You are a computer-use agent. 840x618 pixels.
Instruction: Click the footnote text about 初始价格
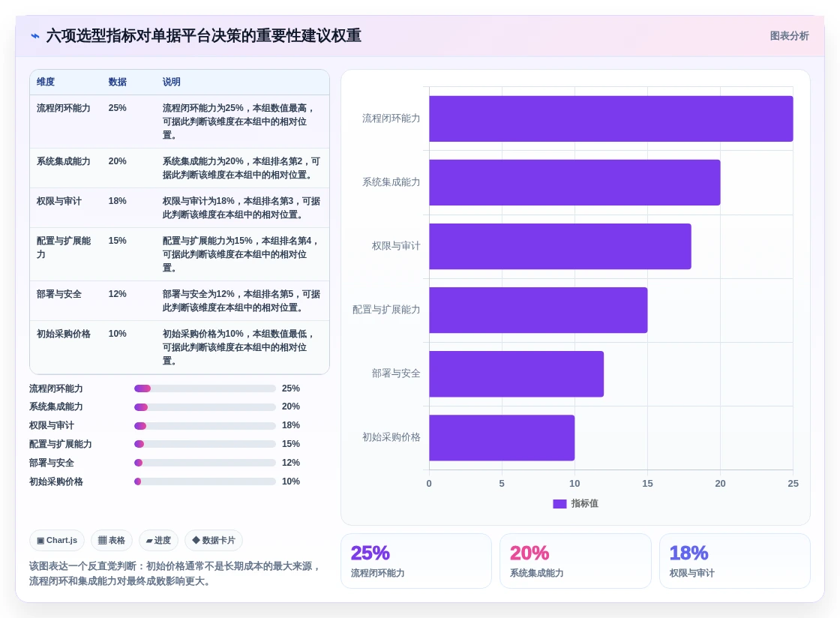coord(175,574)
